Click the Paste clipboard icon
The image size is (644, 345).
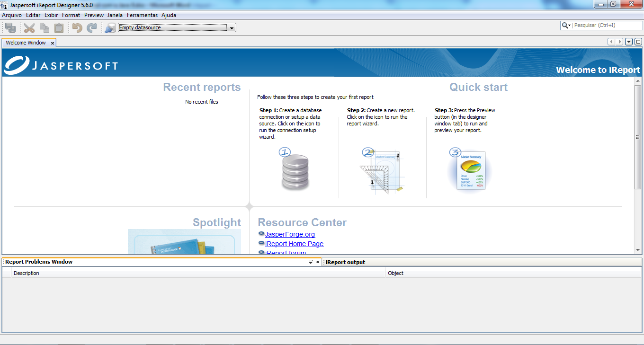click(x=59, y=27)
